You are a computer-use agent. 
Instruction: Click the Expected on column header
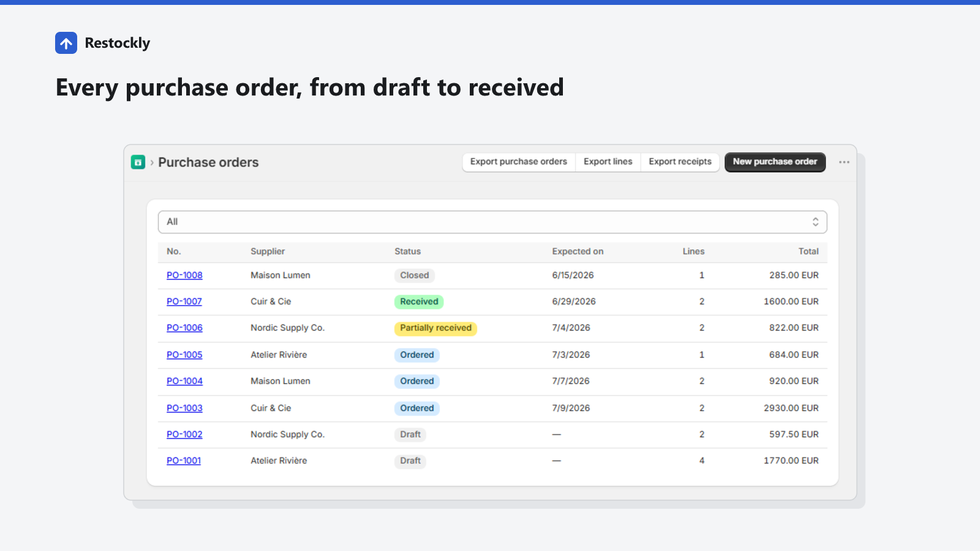coord(578,252)
